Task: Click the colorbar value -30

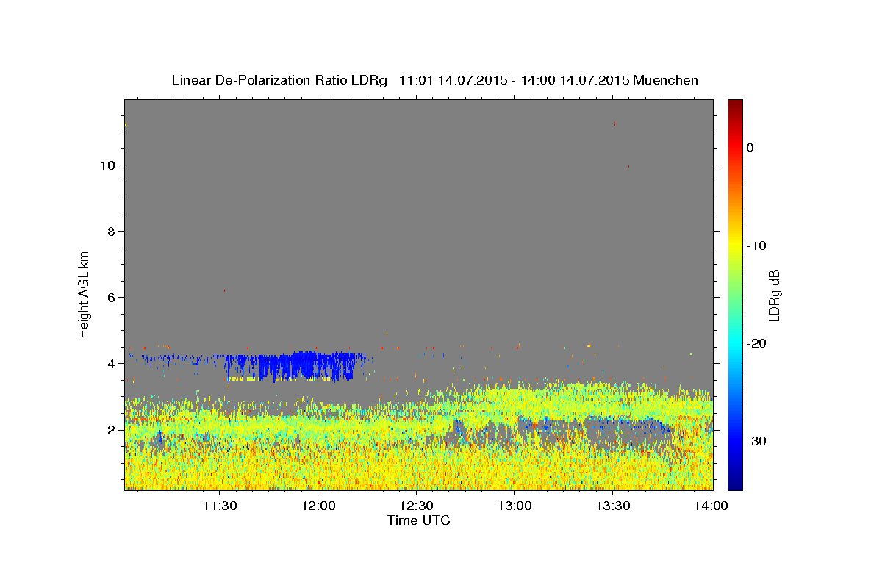Action: (757, 441)
